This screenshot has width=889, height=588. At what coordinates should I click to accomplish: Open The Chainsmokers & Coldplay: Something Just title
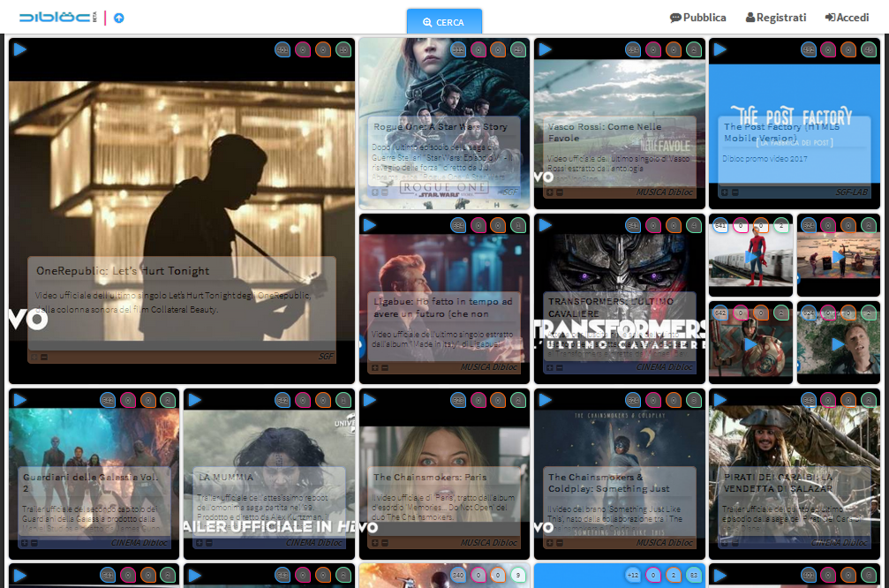[x=608, y=483]
